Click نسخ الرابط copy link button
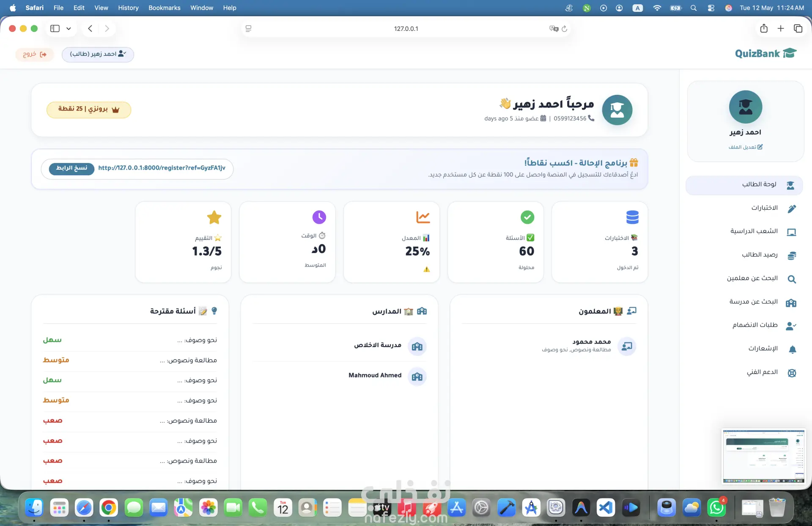812x526 pixels. [71, 168]
